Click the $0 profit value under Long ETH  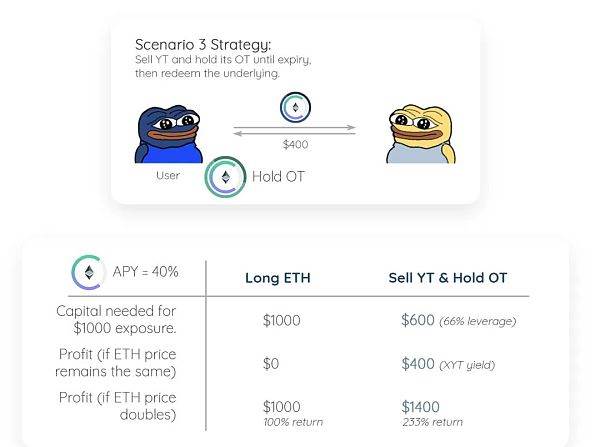click(271, 364)
